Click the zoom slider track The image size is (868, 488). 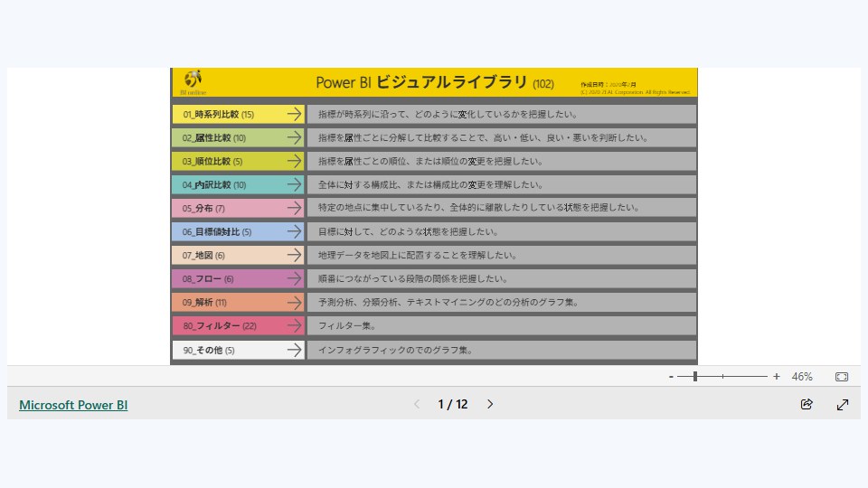[722, 377]
